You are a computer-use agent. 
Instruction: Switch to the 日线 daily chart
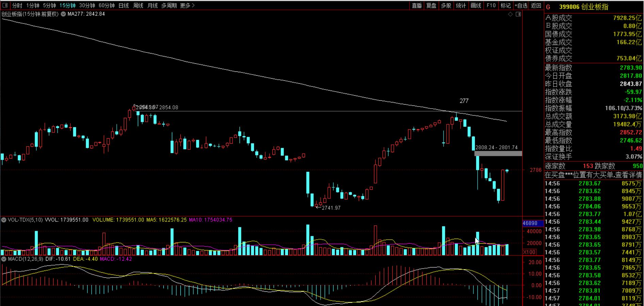(x=124, y=5)
